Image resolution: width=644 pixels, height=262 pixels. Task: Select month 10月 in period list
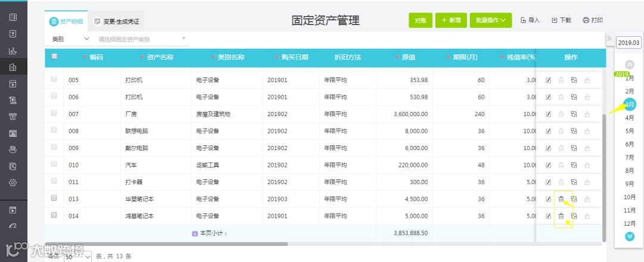coord(629,197)
